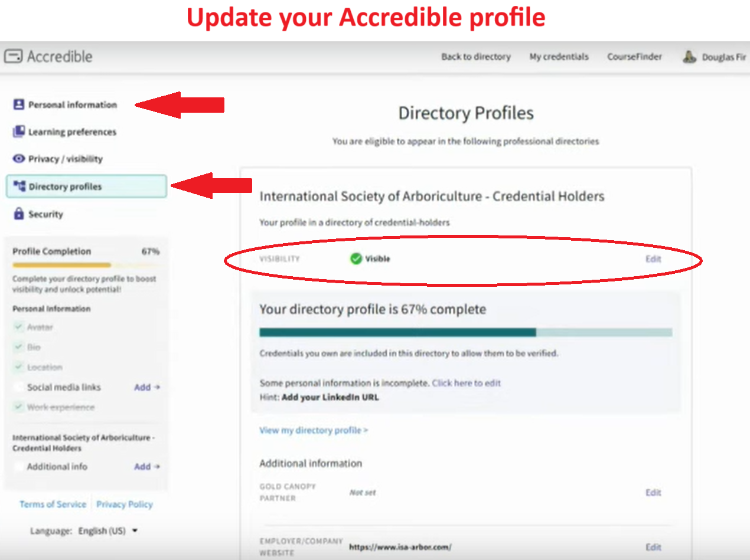Open 'View my directory profile' link
750x560 pixels.
coord(314,430)
